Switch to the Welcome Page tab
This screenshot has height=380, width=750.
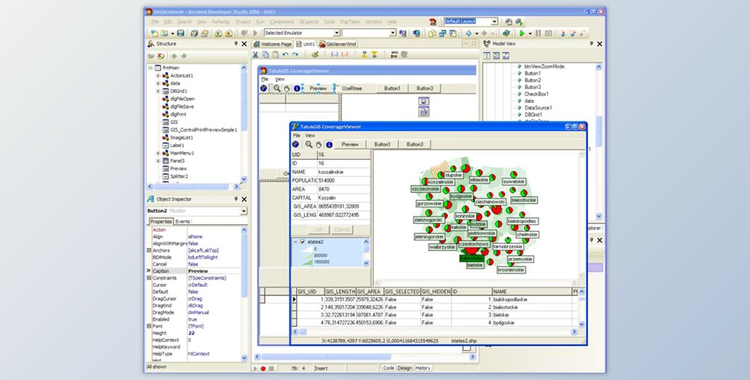pos(272,44)
